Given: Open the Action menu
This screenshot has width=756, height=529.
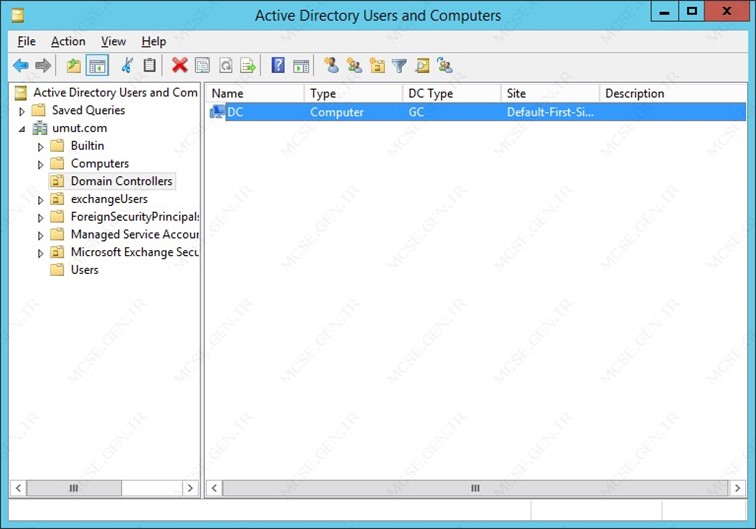Looking at the screenshot, I should pos(68,41).
